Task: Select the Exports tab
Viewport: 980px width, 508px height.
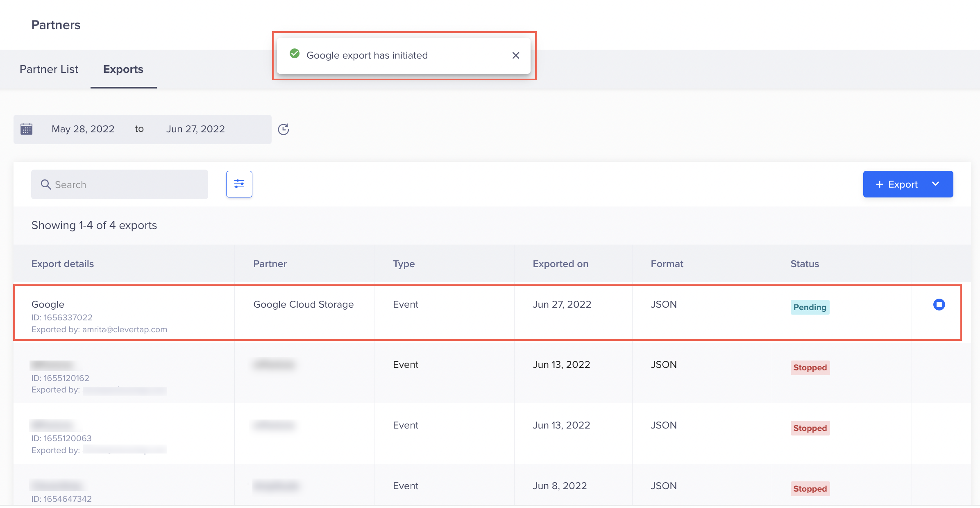Action: tap(123, 69)
